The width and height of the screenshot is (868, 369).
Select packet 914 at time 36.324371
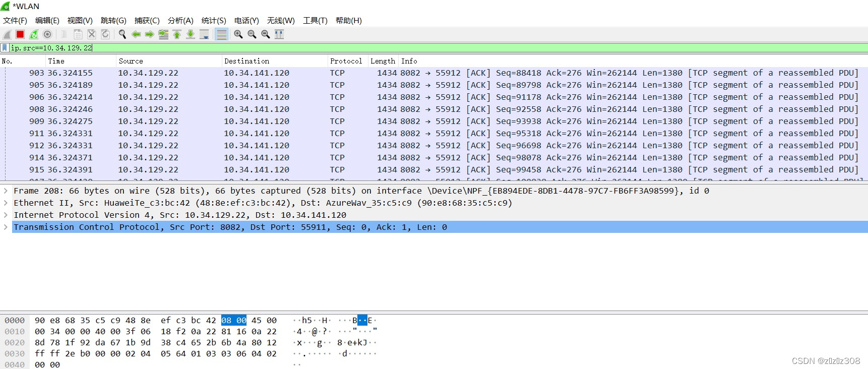[434, 158]
